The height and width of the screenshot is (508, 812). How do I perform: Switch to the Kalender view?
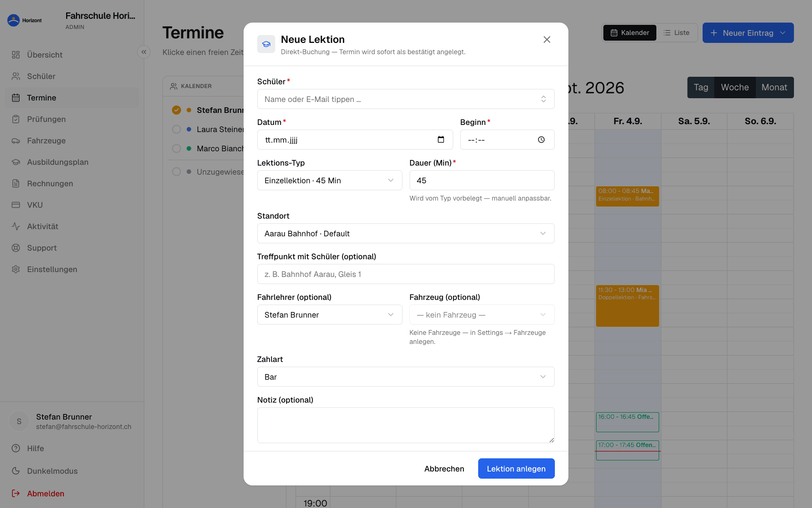[x=630, y=33]
